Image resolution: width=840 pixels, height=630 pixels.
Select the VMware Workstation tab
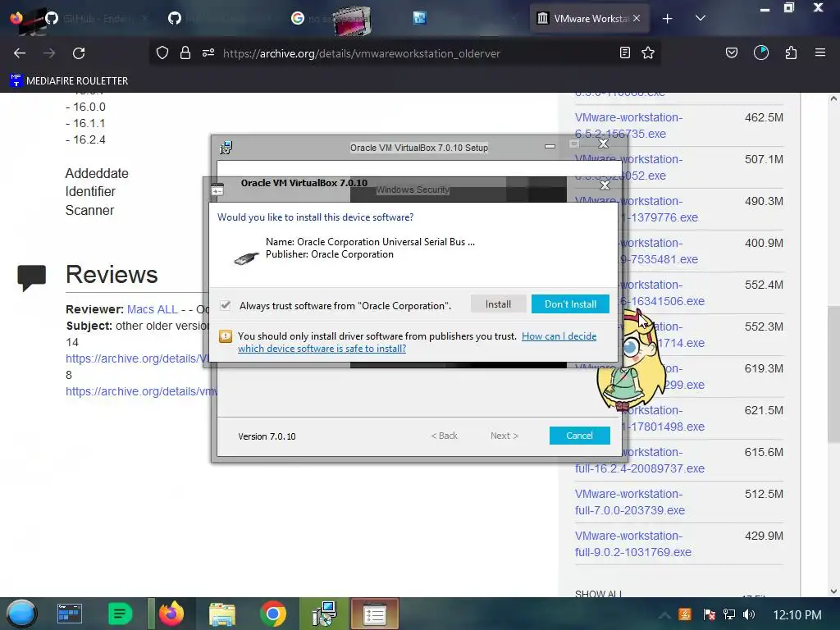click(x=591, y=19)
